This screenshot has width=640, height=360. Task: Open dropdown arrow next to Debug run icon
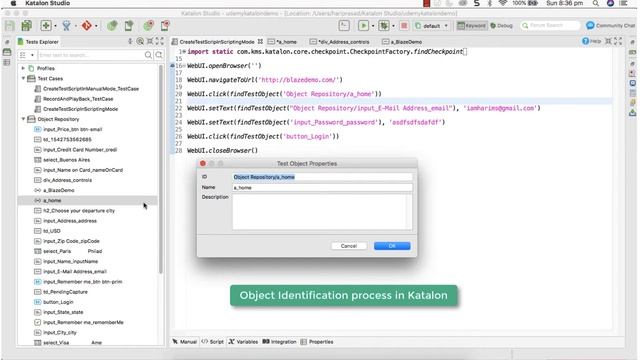(x=393, y=26)
